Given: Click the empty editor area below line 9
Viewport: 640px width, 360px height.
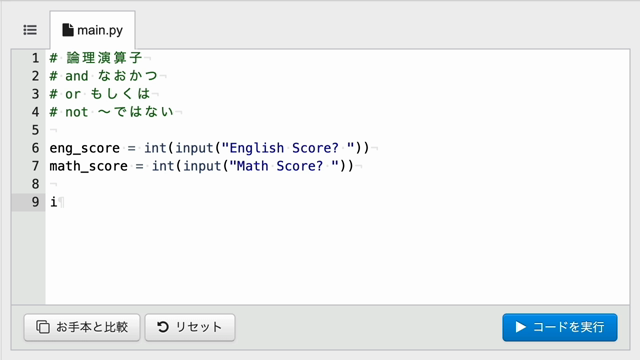Looking at the screenshot, I should (337, 257).
